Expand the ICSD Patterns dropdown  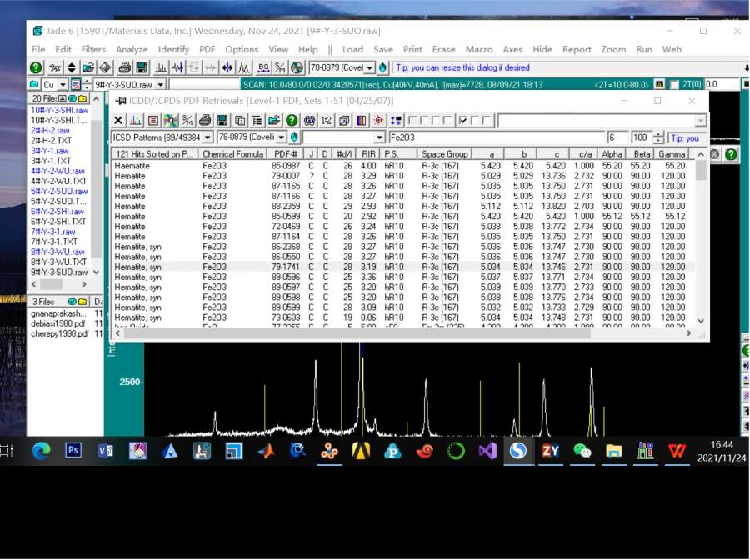click(207, 137)
